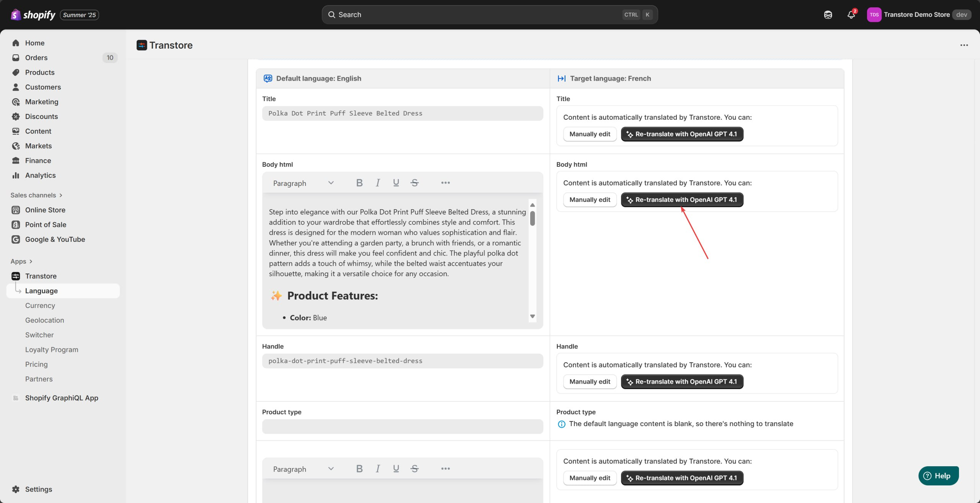Open the Sidekick assistant icon in top bar
This screenshot has width=980, height=503.
pyautogui.click(x=828, y=15)
